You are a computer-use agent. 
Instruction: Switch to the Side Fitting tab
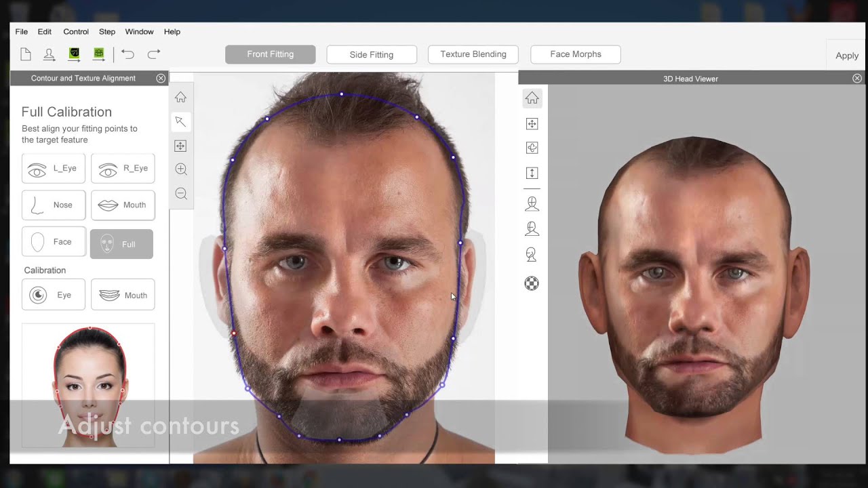tap(371, 54)
